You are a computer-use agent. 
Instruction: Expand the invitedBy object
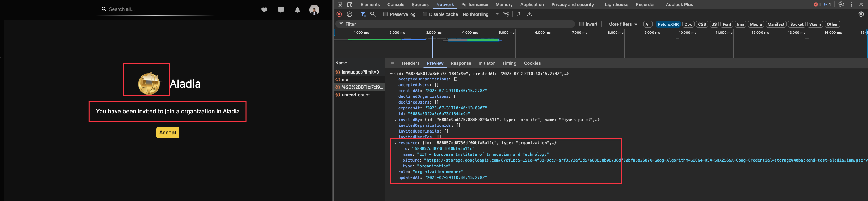395,120
